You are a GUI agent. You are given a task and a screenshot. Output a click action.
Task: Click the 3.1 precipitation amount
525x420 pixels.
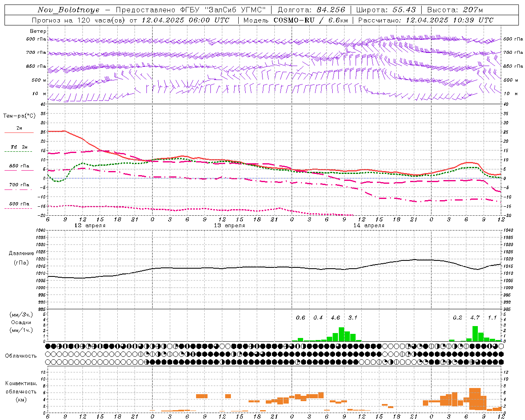(353, 317)
